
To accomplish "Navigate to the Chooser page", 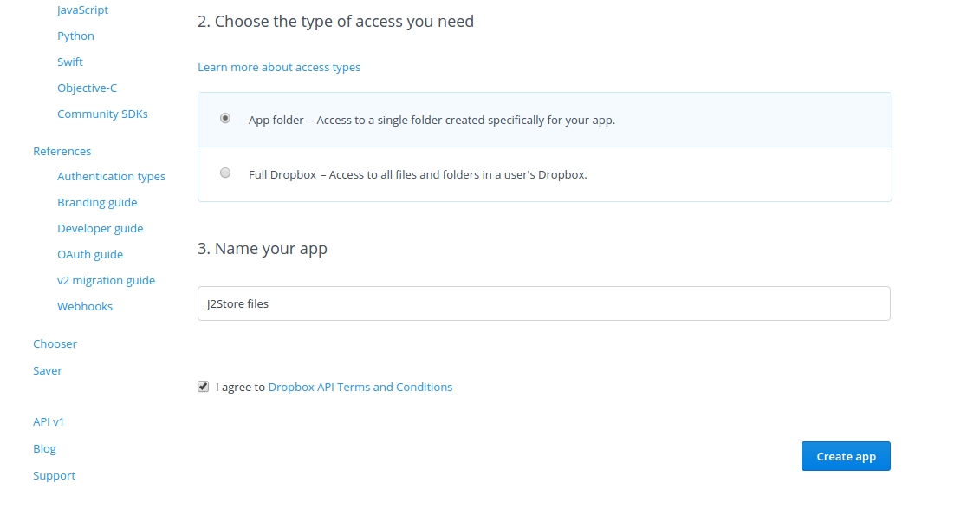I will [x=55, y=343].
